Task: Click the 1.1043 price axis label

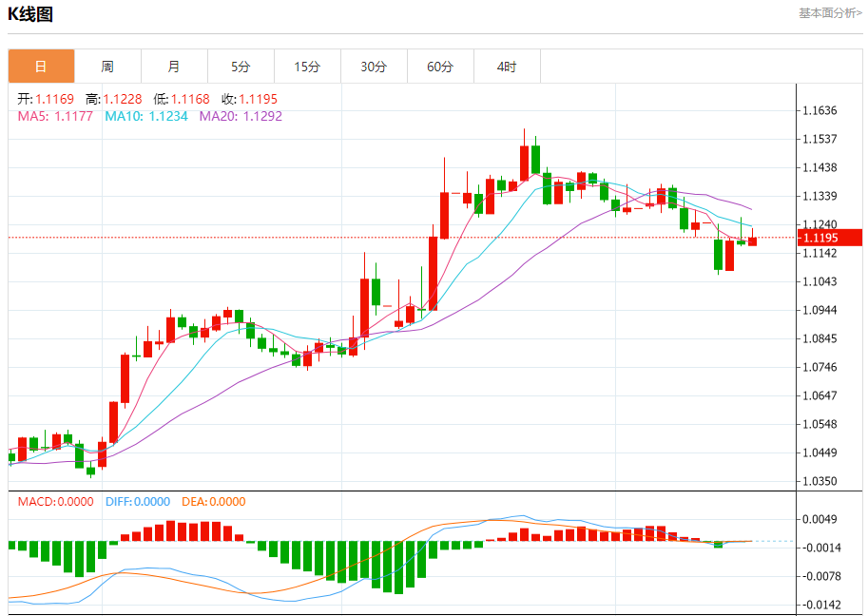Action: 820,281
